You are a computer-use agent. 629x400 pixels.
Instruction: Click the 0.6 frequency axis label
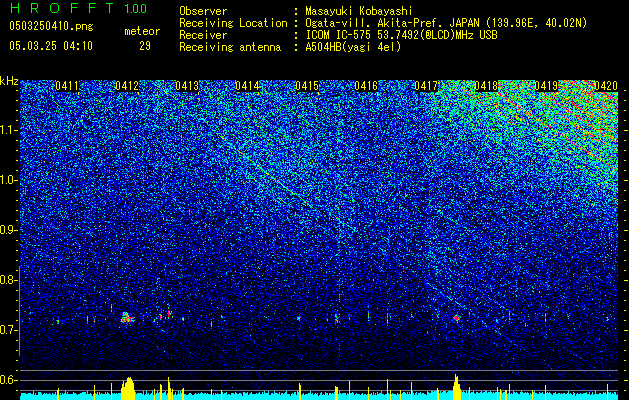point(8,380)
